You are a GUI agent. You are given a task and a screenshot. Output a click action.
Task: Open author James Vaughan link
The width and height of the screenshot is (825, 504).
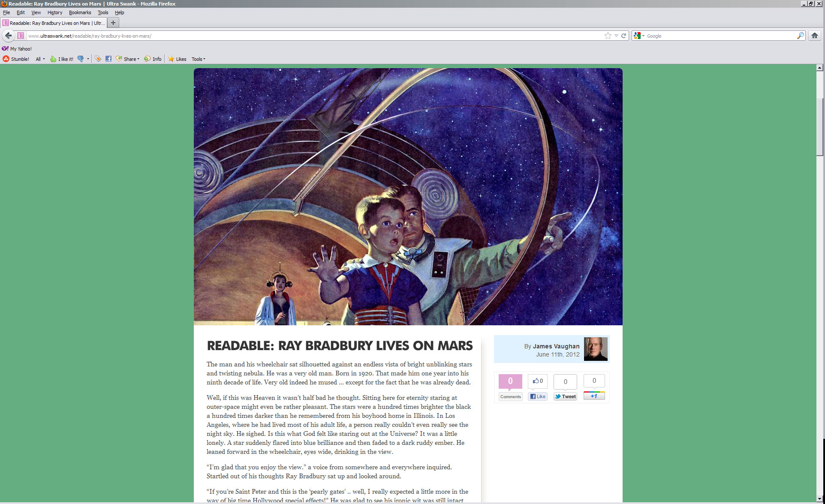tap(556, 346)
